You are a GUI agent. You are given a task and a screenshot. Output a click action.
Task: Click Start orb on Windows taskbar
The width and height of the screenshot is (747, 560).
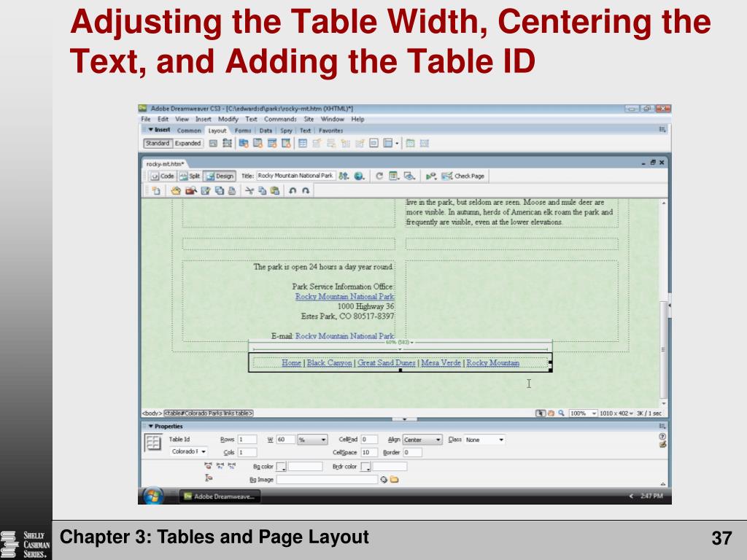pyautogui.click(x=152, y=496)
